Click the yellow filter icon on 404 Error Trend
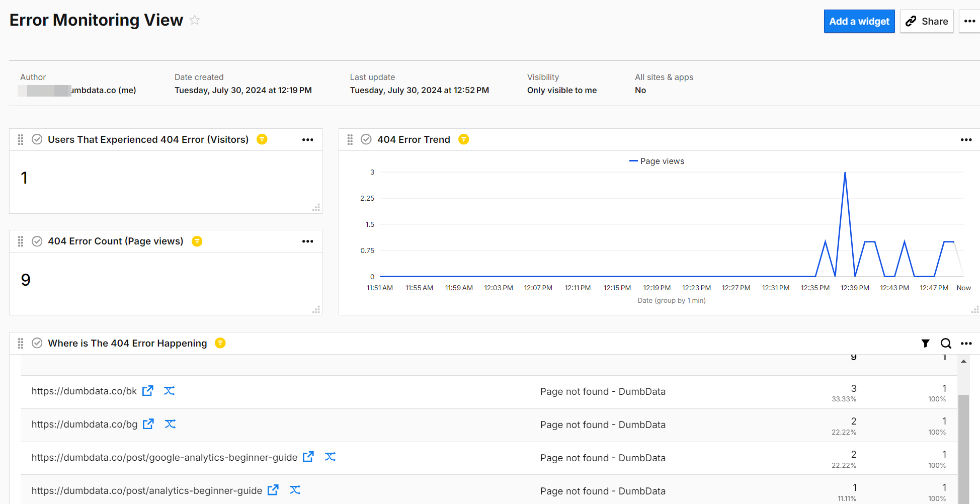The width and height of the screenshot is (980, 504). coord(463,139)
